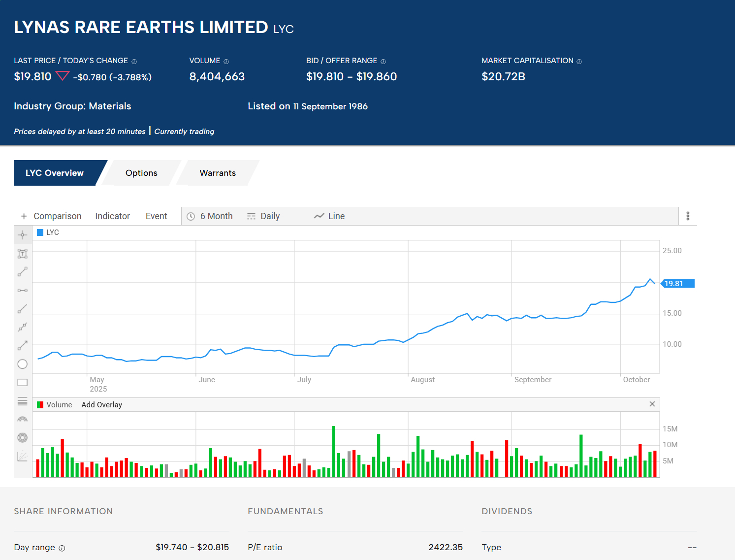Select the text annotation tool
This screenshot has width=735, height=560.
pos(23,254)
